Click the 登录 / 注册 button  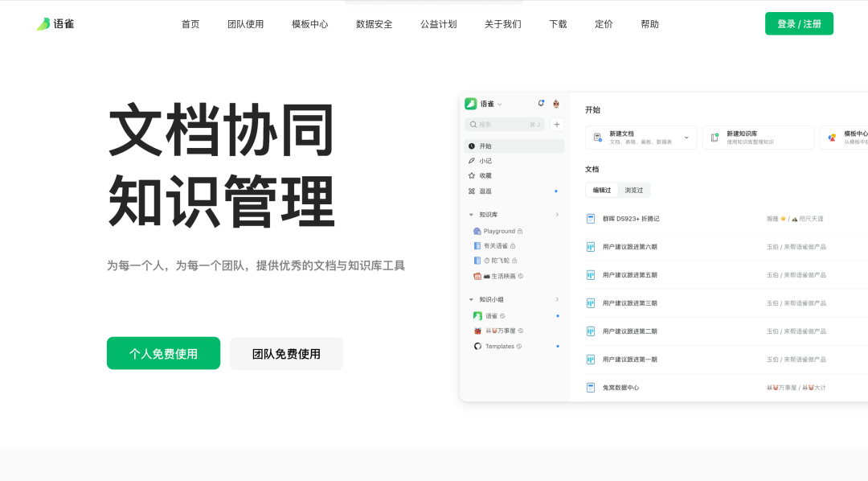click(x=799, y=24)
